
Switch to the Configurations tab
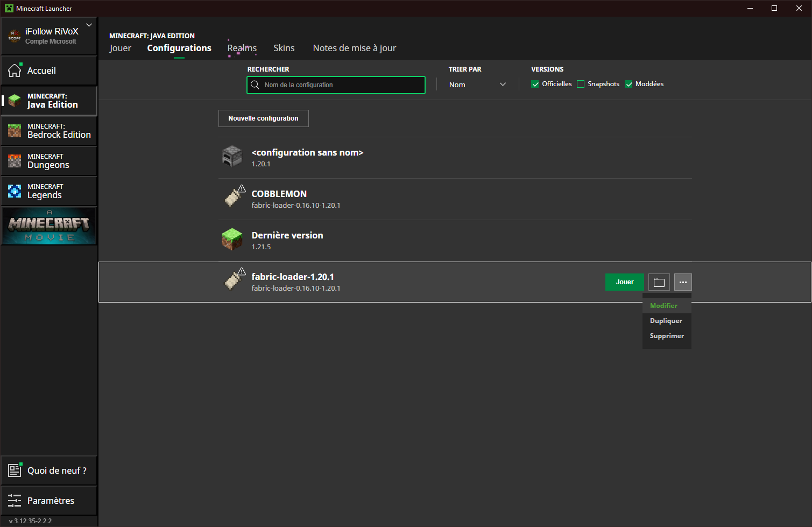(179, 48)
